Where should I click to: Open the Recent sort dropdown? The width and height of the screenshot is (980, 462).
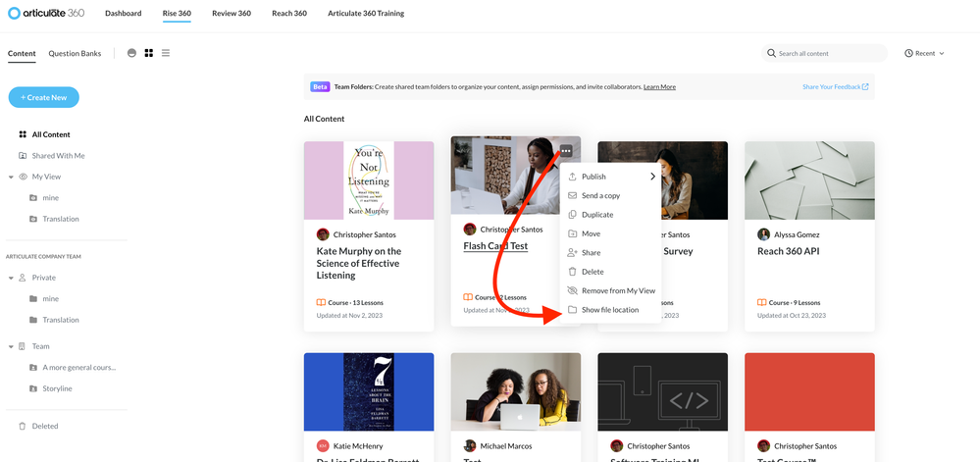[924, 53]
